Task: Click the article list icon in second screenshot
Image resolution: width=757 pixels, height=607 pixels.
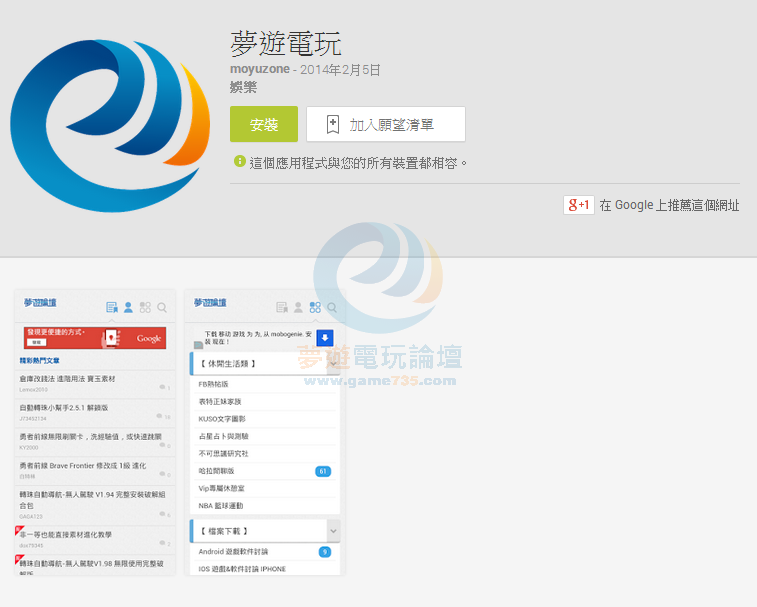Action: click(281, 307)
